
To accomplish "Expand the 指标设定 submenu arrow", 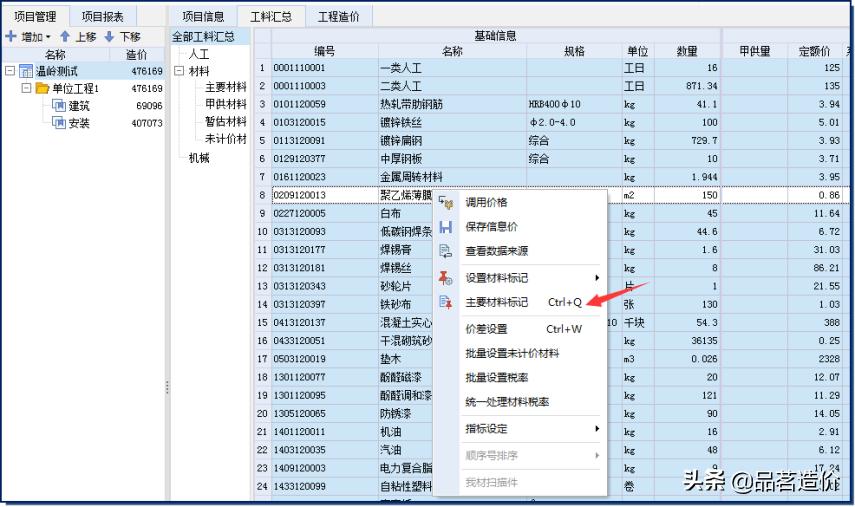I will coord(597,429).
